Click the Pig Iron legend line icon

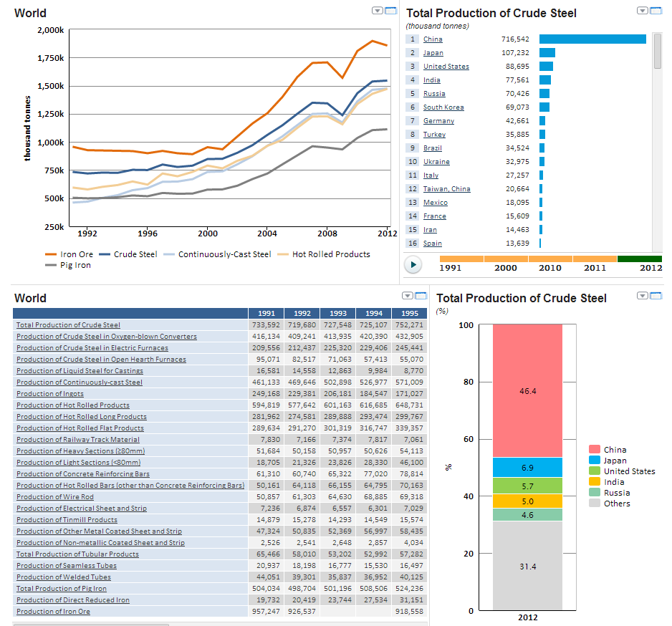pos(50,265)
